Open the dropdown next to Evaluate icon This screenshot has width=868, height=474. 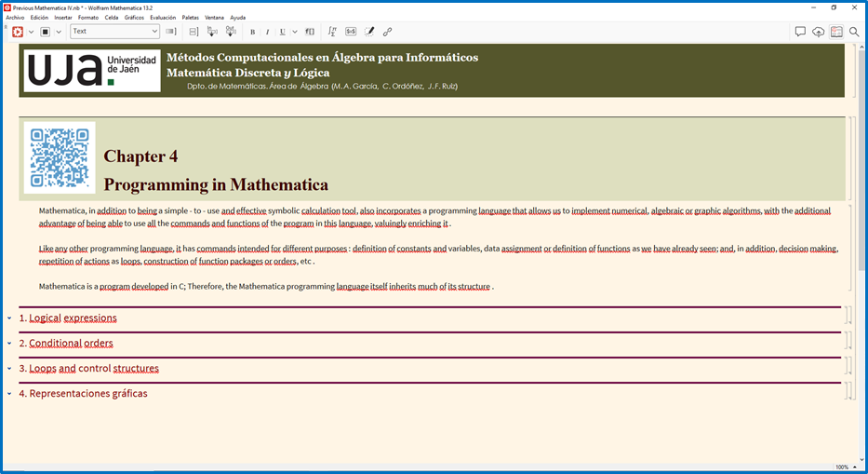[x=31, y=32]
